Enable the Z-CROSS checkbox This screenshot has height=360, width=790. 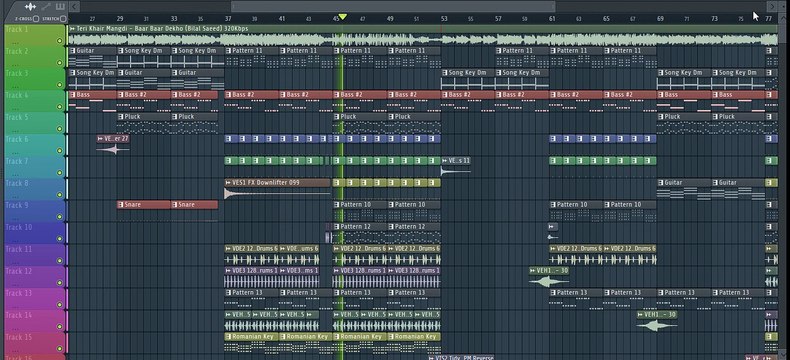(36, 19)
